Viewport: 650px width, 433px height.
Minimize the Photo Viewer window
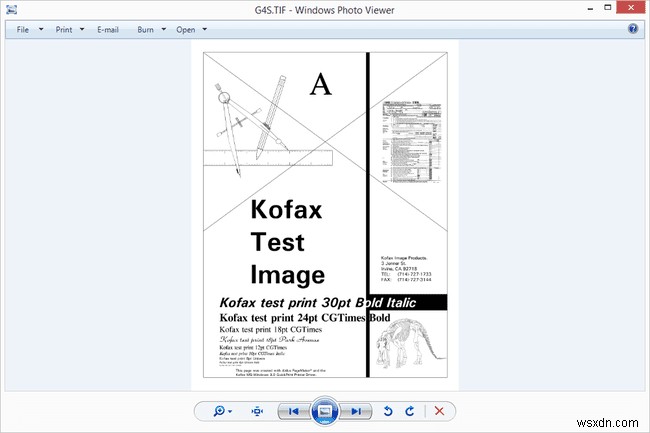(590, 8)
